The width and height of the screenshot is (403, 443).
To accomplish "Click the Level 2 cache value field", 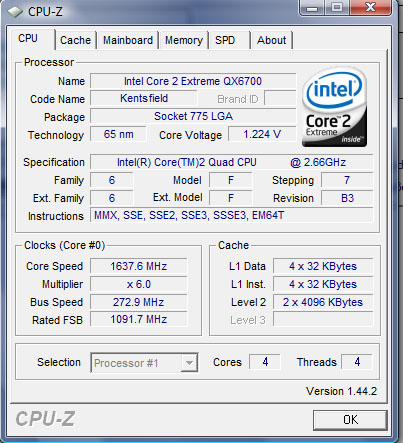I will pos(323,302).
